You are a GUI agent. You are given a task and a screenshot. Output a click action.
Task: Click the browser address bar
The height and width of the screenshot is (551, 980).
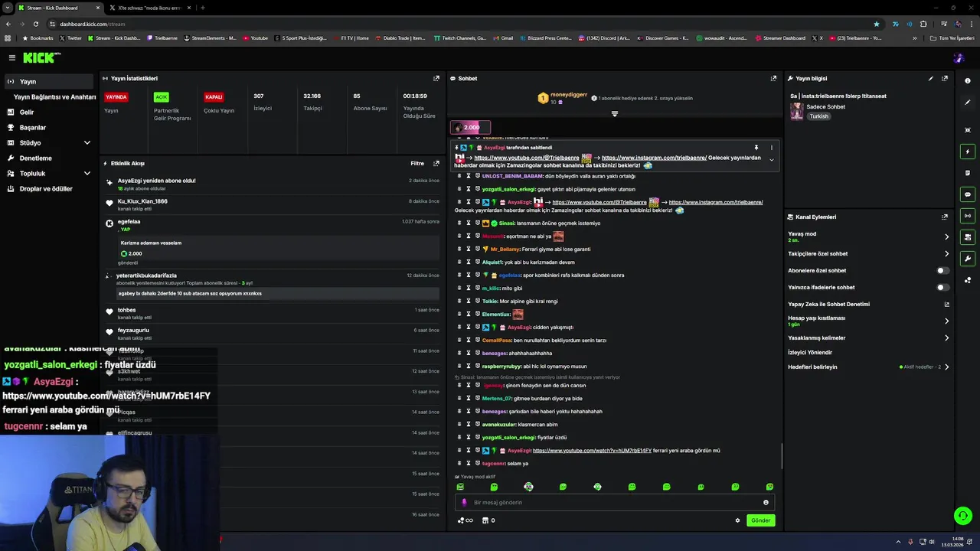(459, 24)
